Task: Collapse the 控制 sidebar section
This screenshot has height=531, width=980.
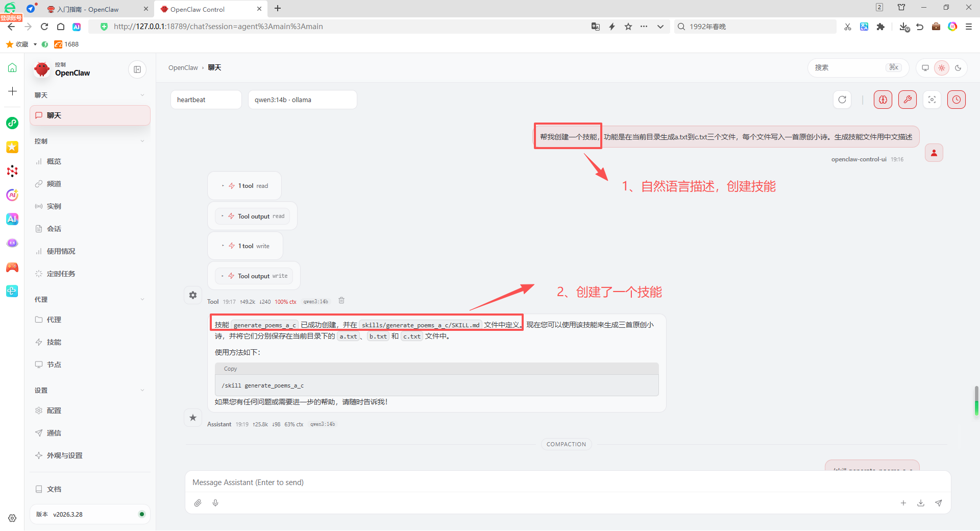Action: tap(142, 141)
